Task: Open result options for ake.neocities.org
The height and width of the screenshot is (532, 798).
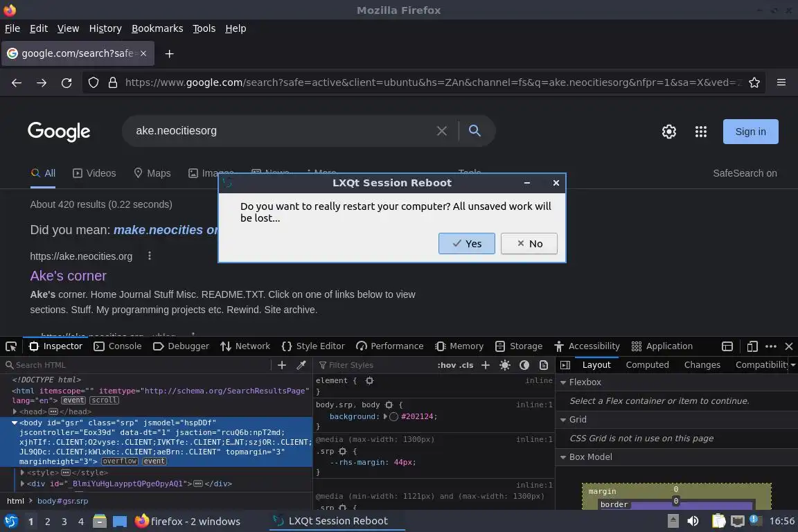Action: pos(149,256)
